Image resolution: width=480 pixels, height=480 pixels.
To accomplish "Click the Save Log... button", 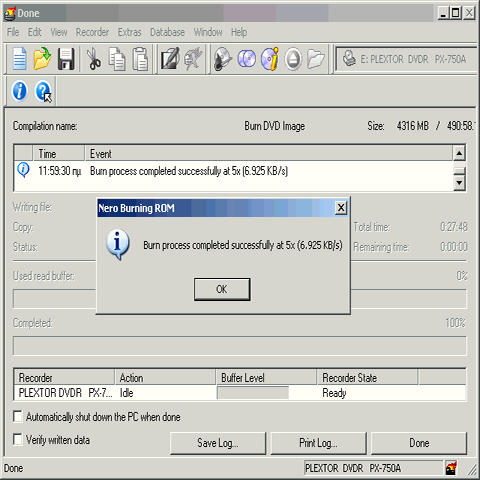I will tap(218, 443).
